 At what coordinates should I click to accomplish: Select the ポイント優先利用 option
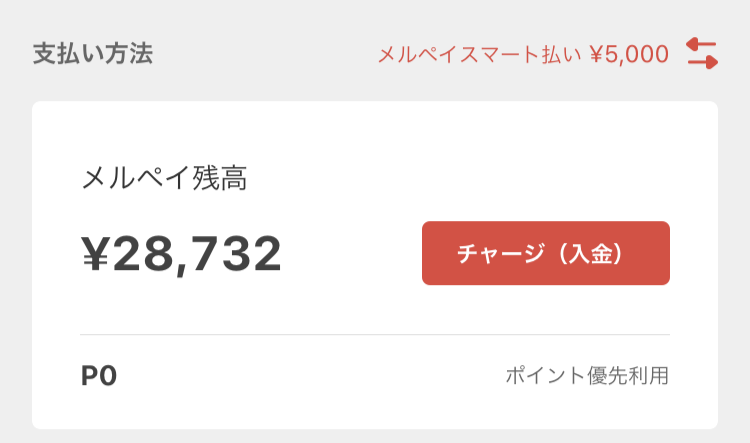tap(587, 376)
